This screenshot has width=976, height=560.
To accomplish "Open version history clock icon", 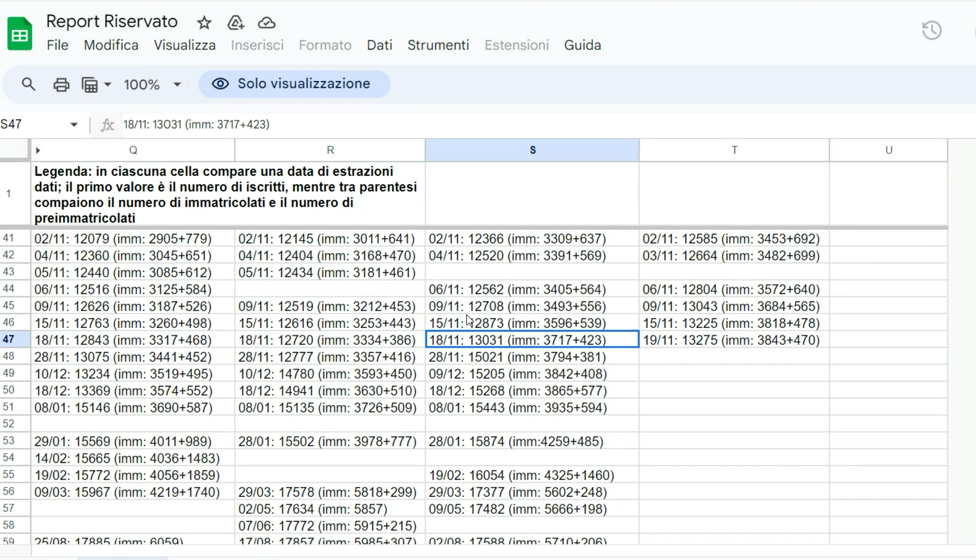I will (x=932, y=30).
